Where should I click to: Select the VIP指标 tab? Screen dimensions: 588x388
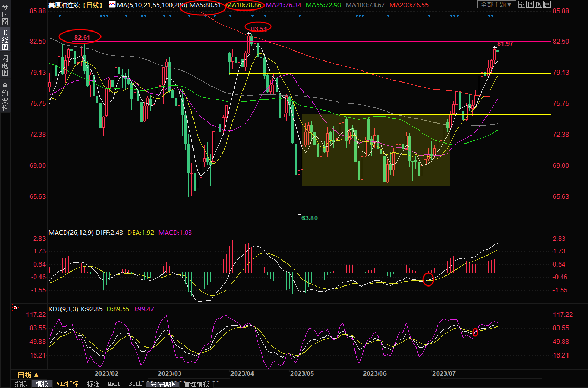click(x=67, y=384)
